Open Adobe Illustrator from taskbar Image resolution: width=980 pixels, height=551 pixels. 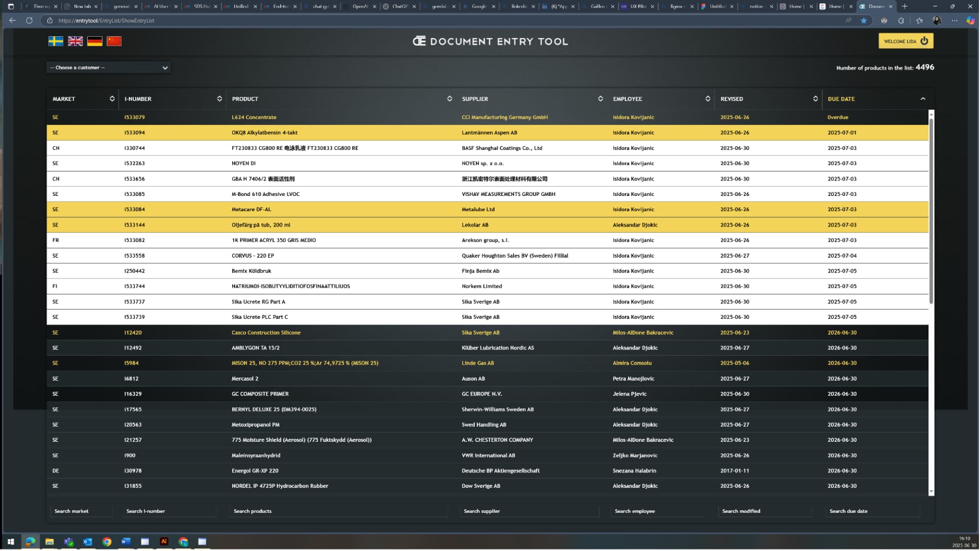164,541
